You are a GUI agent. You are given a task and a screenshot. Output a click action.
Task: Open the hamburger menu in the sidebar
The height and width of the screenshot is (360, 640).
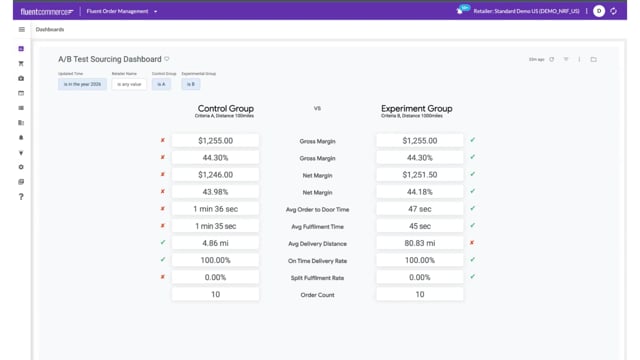click(x=22, y=29)
